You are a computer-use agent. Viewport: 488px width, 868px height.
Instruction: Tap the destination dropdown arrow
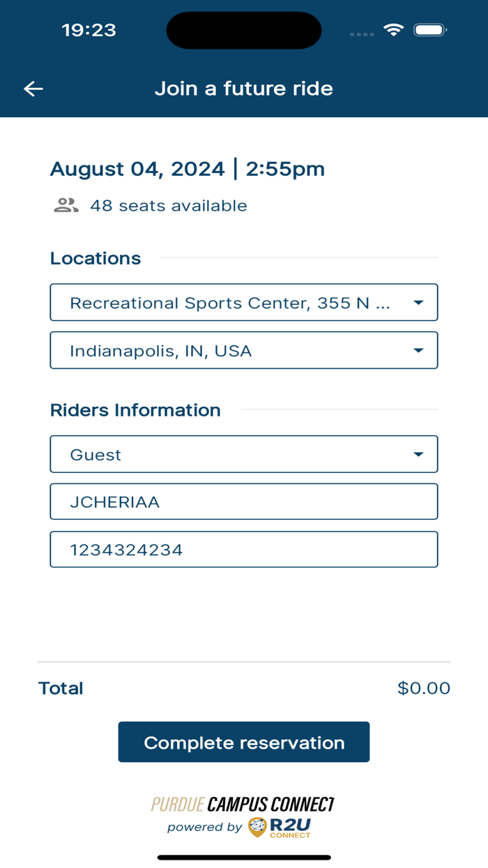[x=418, y=350]
